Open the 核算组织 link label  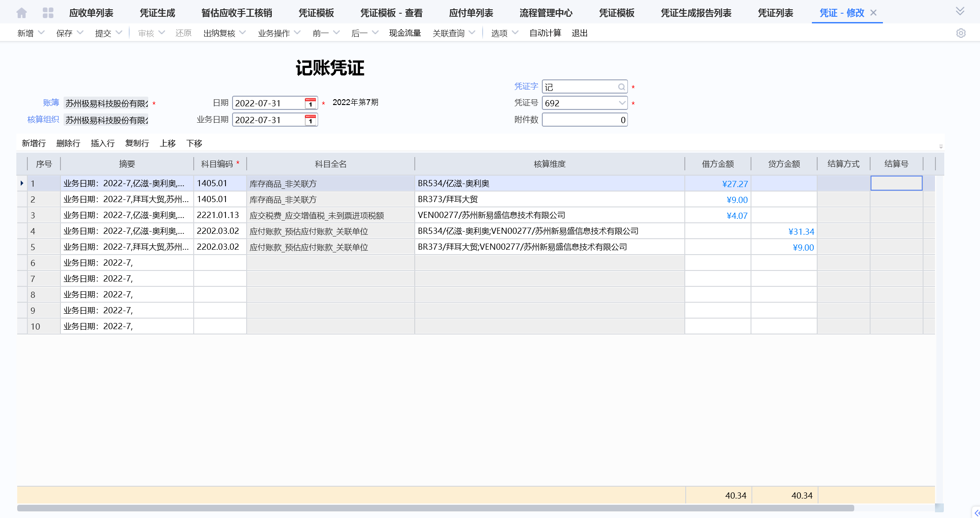click(x=43, y=120)
